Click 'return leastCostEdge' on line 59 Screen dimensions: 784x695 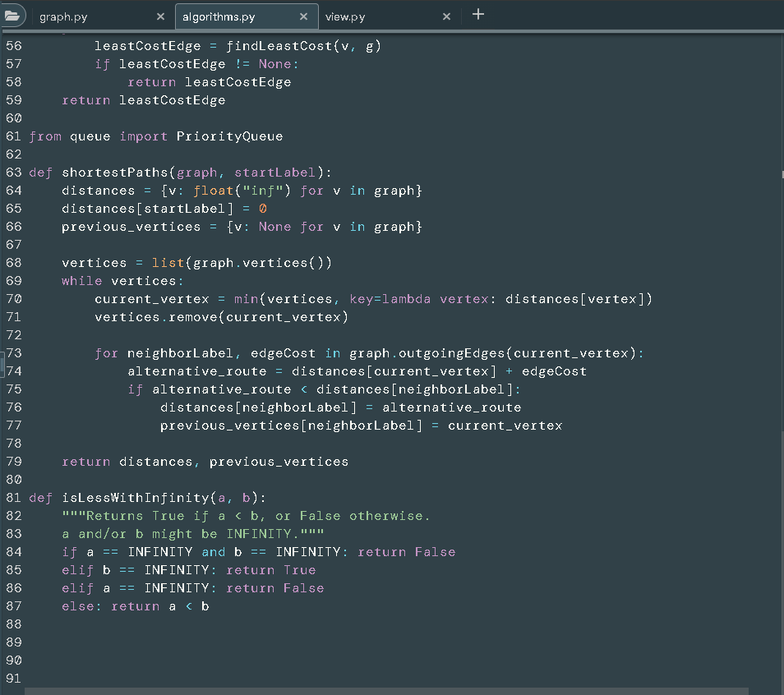(x=144, y=100)
